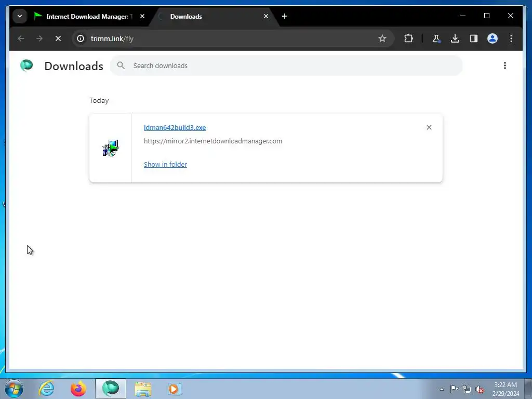
Task: Open the tab search dropdown arrow
Action: coord(20,16)
